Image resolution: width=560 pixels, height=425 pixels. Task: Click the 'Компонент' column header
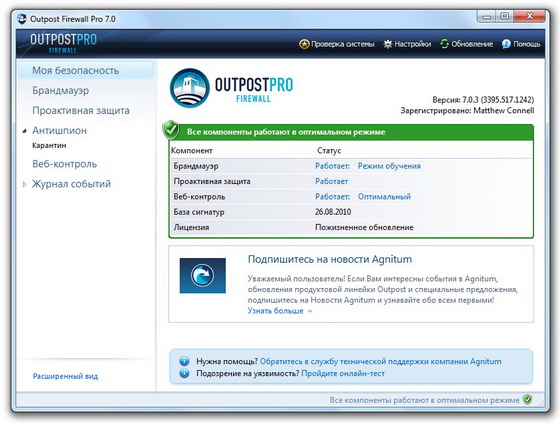click(x=191, y=150)
